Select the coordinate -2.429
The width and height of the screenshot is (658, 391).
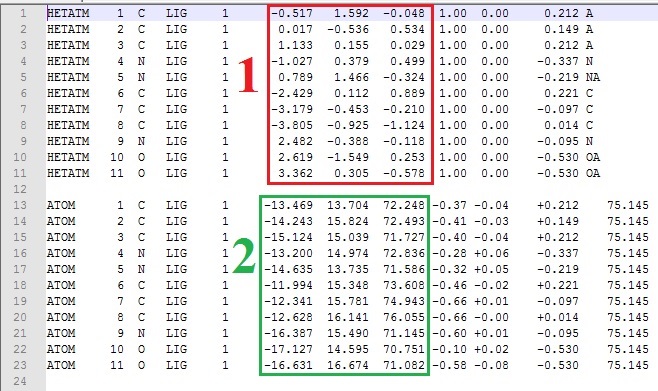tap(292, 93)
